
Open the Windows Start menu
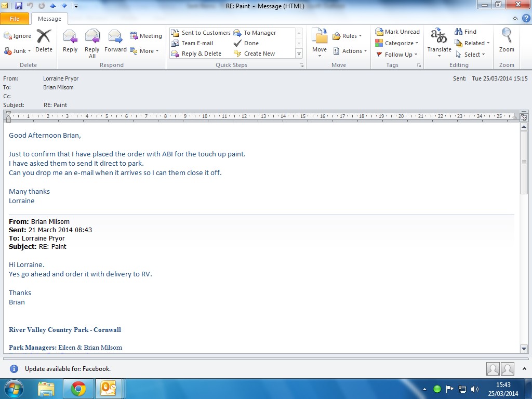pyautogui.click(x=14, y=389)
